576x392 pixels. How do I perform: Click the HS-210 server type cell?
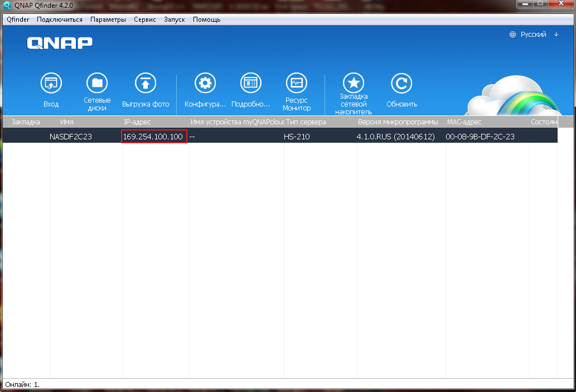297,137
